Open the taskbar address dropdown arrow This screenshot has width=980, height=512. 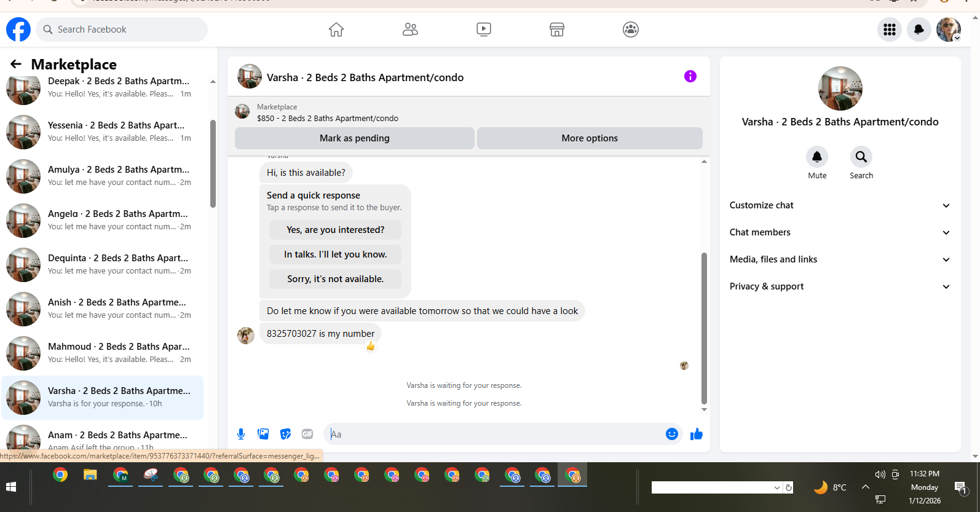pos(777,487)
